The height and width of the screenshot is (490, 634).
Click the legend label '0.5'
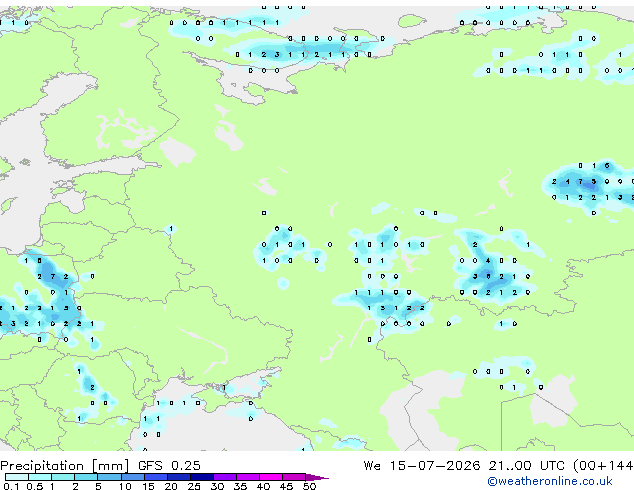tap(34, 486)
